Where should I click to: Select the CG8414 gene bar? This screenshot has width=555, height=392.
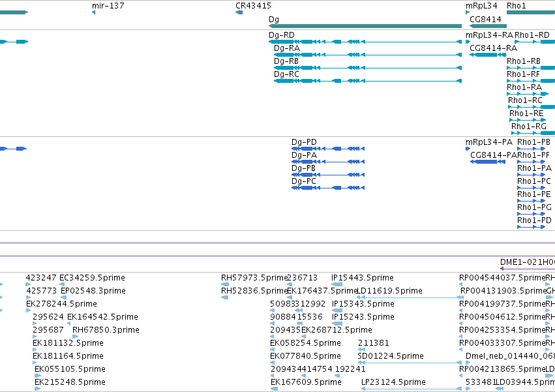tap(488, 26)
